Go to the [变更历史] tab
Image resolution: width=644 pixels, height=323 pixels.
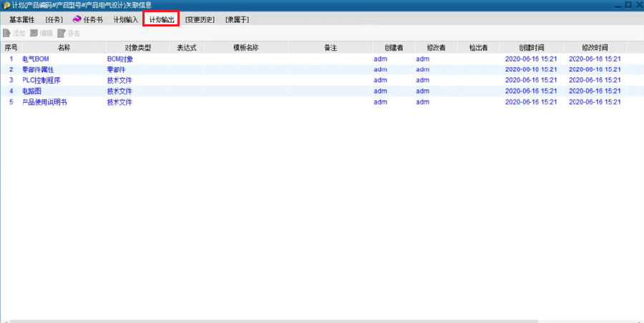point(200,19)
